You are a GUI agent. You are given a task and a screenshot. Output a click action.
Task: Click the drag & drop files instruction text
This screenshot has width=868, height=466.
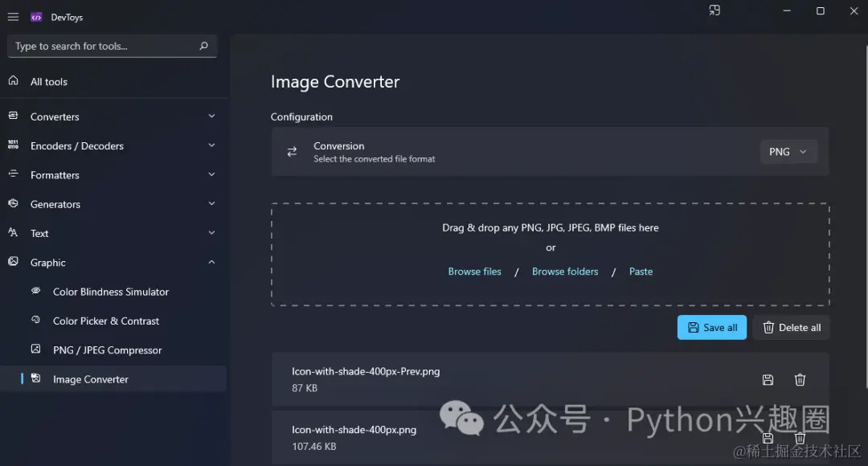pos(551,227)
